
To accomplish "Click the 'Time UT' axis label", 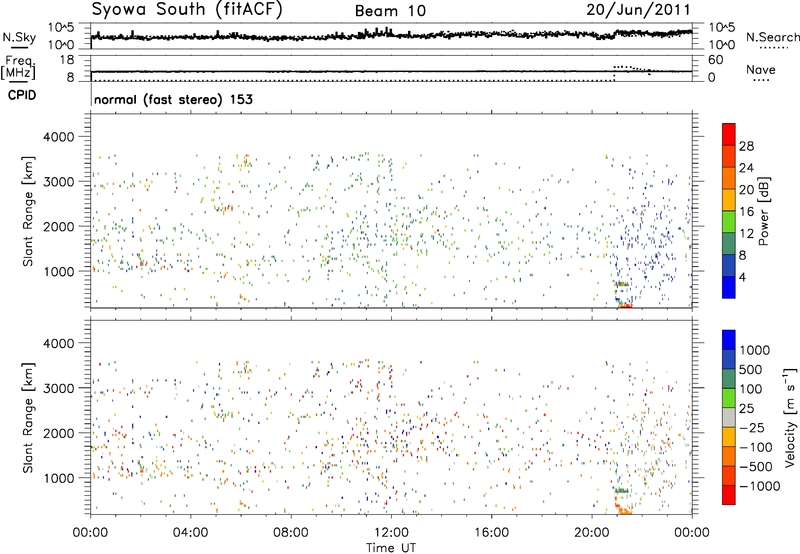I will coord(391,548).
